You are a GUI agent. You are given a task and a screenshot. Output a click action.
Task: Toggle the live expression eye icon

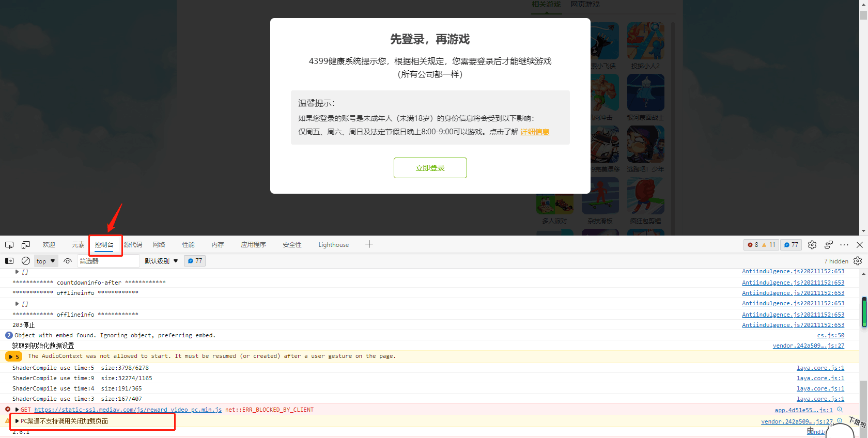[68, 261]
